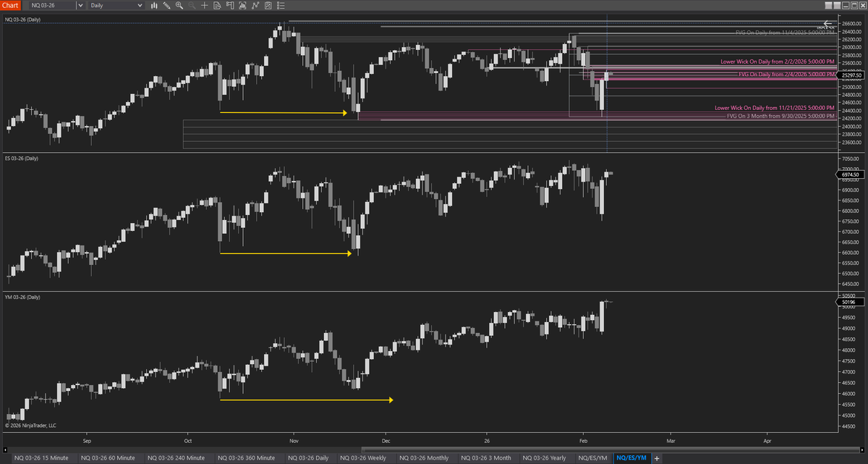Switch to NQ 03-26 3 Month tab
Viewport: 868px width, 464px height.
pos(485,458)
